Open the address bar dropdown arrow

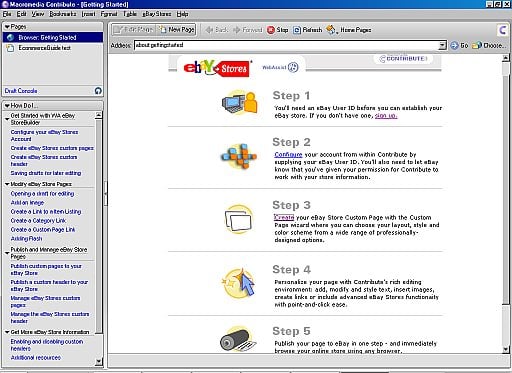tap(442, 45)
